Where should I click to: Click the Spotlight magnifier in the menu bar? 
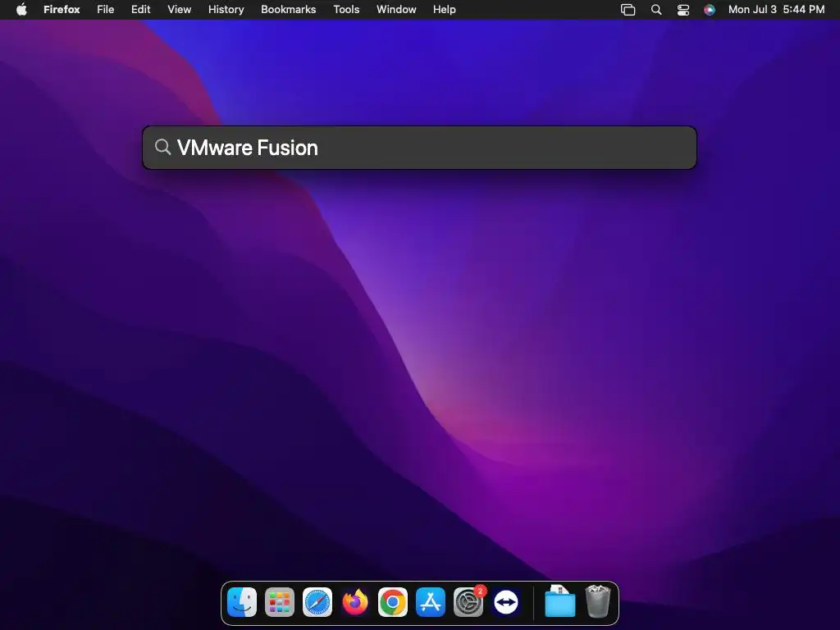655,10
